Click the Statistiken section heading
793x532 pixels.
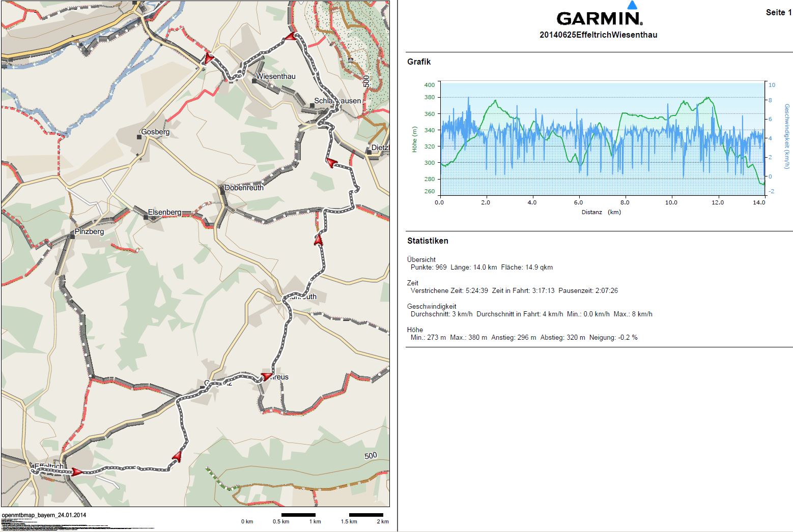click(x=428, y=241)
